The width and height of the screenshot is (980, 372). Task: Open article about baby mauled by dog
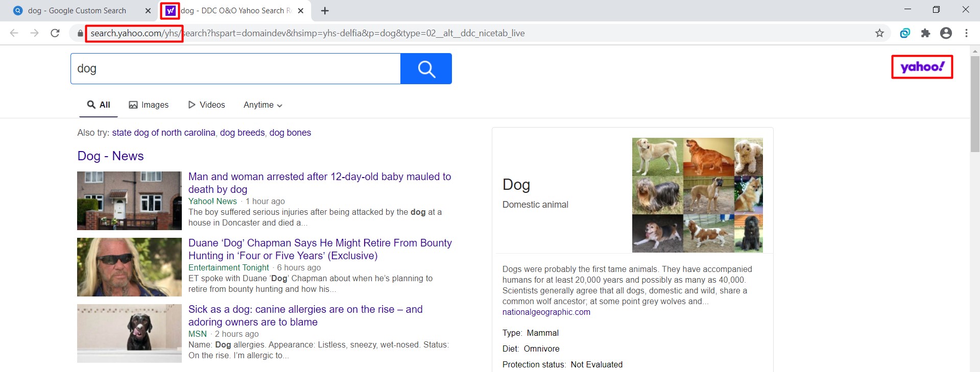[320, 183]
